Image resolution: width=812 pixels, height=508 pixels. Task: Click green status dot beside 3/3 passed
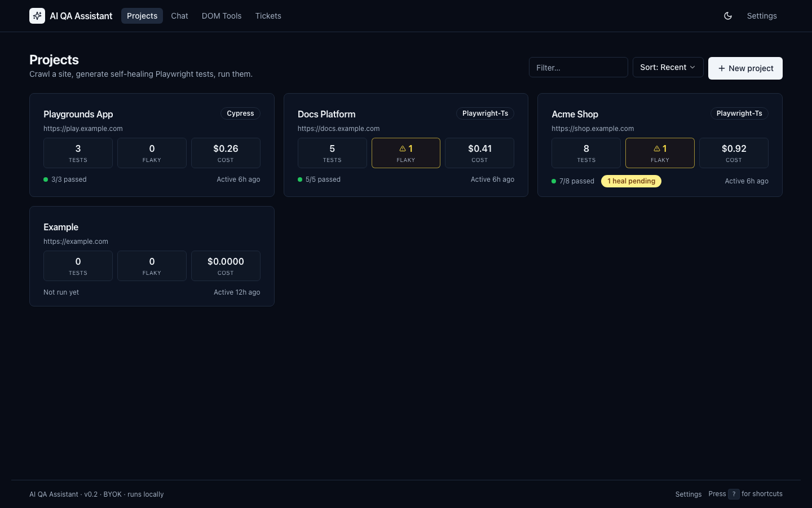[x=46, y=179]
